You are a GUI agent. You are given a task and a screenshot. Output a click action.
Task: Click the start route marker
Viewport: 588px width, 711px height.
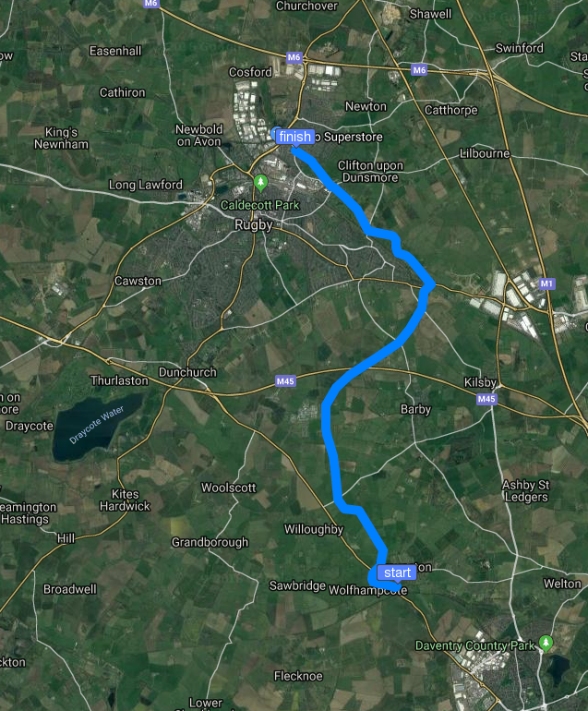coord(397,573)
